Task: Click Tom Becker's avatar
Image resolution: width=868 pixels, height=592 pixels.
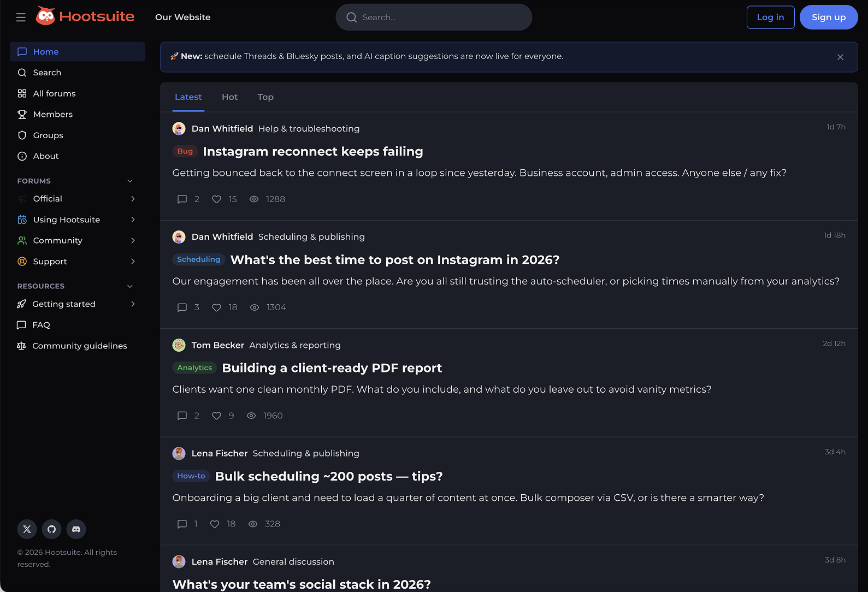Action: [179, 345]
